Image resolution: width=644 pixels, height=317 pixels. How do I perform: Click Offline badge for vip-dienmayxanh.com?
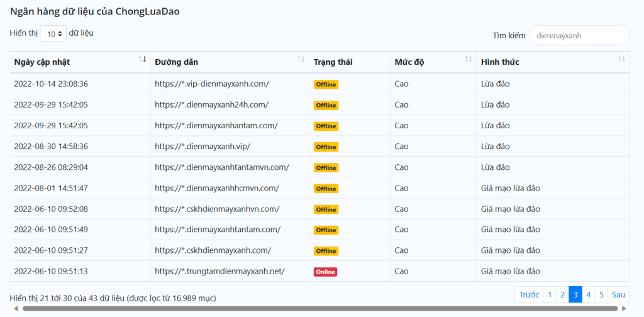point(326,84)
